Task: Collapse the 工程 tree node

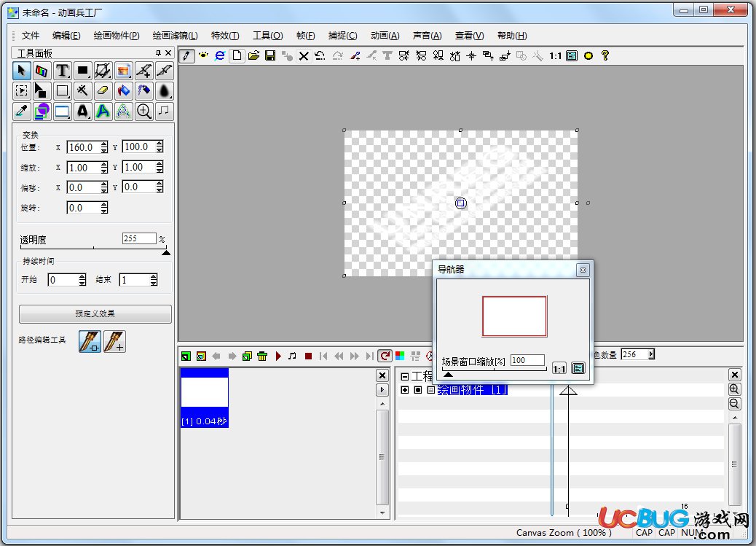Action: pos(405,377)
